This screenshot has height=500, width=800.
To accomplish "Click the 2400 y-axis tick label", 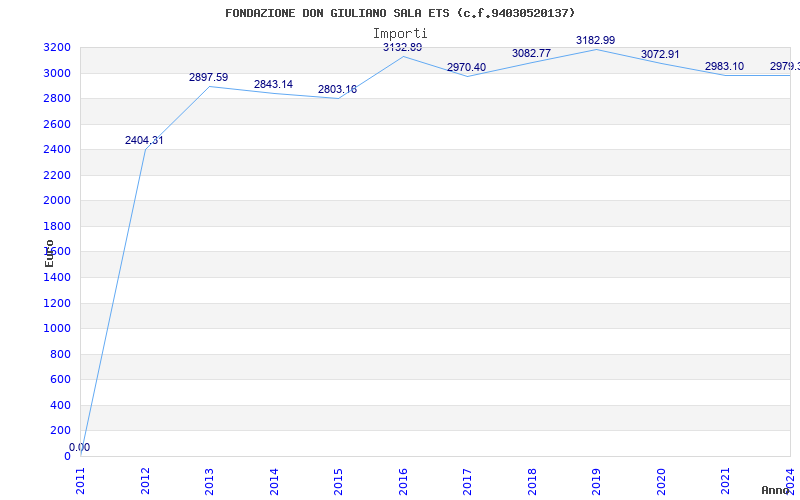I will pyautogui.click(x=57, y=150).
